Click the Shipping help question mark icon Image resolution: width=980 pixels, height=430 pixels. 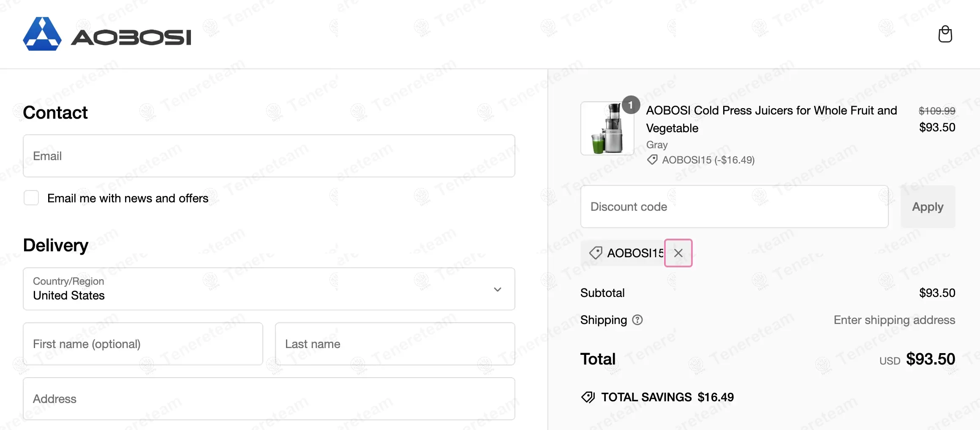(637, 320)
